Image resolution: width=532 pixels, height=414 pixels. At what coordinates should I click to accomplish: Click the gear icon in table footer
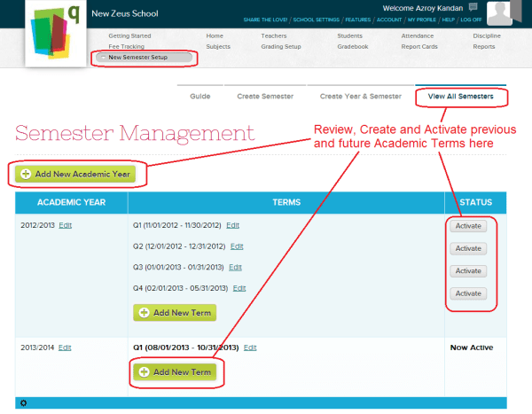23,403
